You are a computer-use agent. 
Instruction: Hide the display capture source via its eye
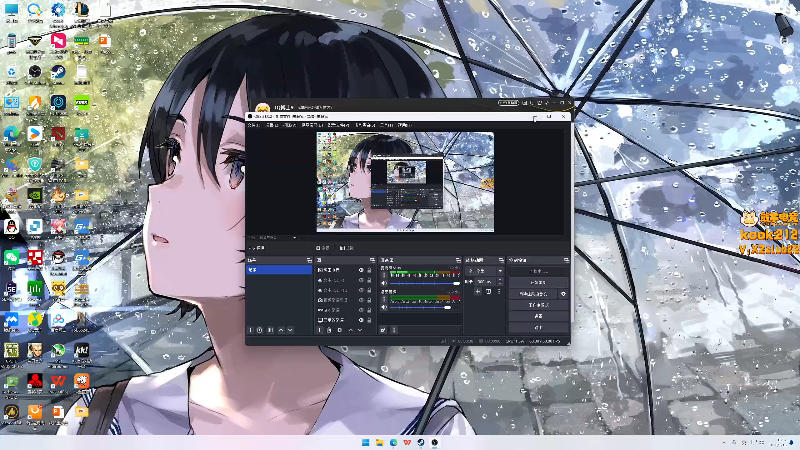tap(361, 320)
